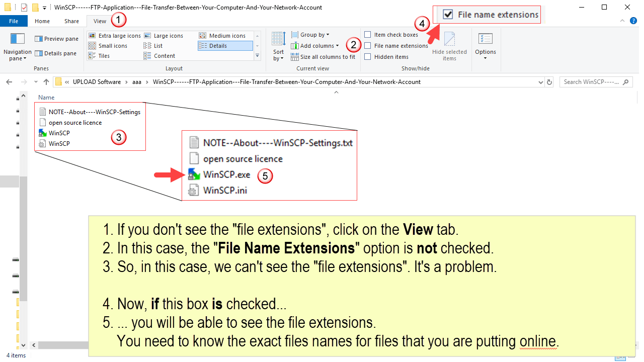Click the WinSCP folder breadcrumb segment
644x362 pixels.
click(x=287, y=82)
